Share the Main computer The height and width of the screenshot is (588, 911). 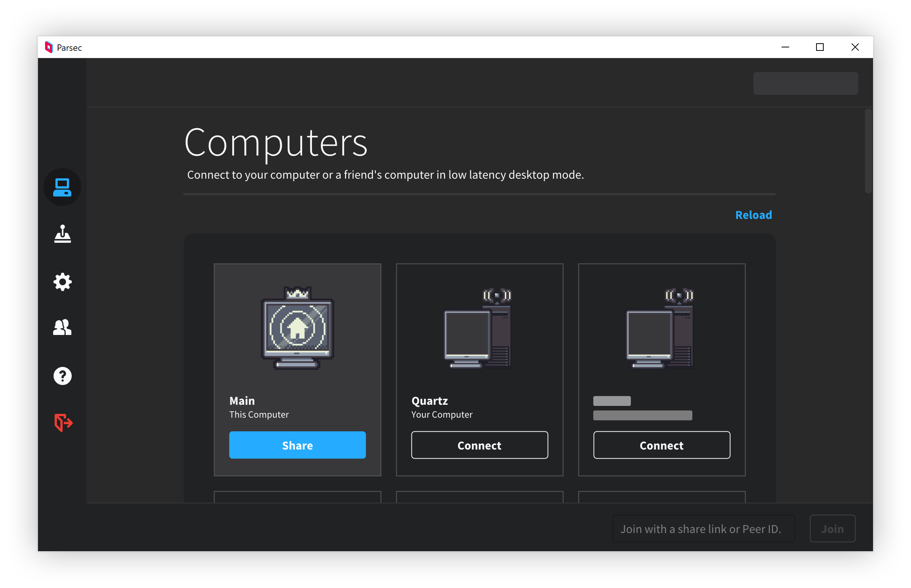coord(297,445)
